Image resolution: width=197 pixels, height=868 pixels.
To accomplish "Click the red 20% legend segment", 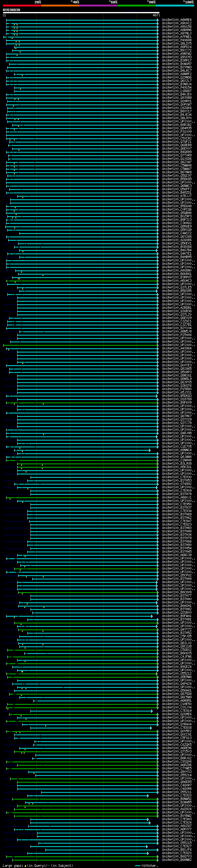I will tap(22, 6).
